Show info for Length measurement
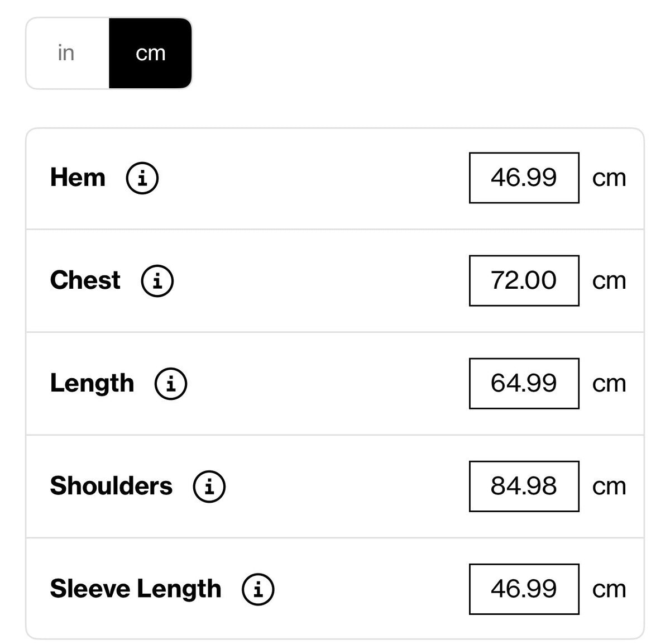The height and width of the screenshot is (644, 670). click(171, 383)
